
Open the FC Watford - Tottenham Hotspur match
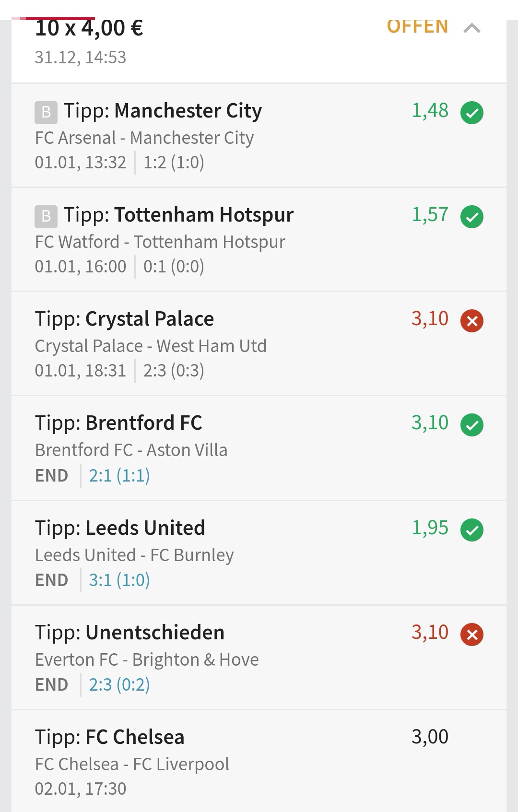[160, 242]
